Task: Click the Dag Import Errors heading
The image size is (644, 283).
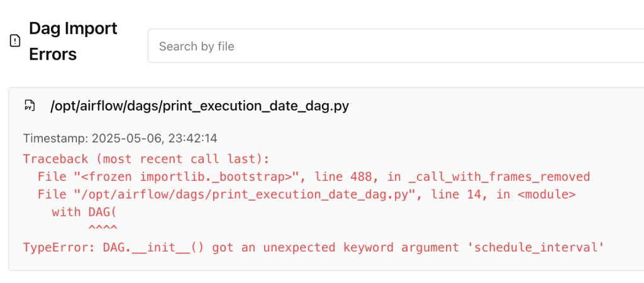Action: (73, 42)
